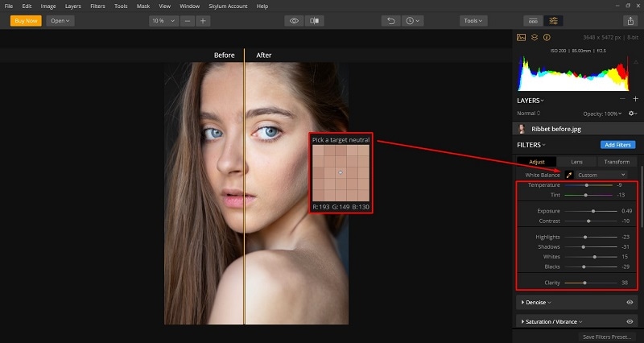Open the File menu
The width and height of the screenshot is (644, 343).
9,6
